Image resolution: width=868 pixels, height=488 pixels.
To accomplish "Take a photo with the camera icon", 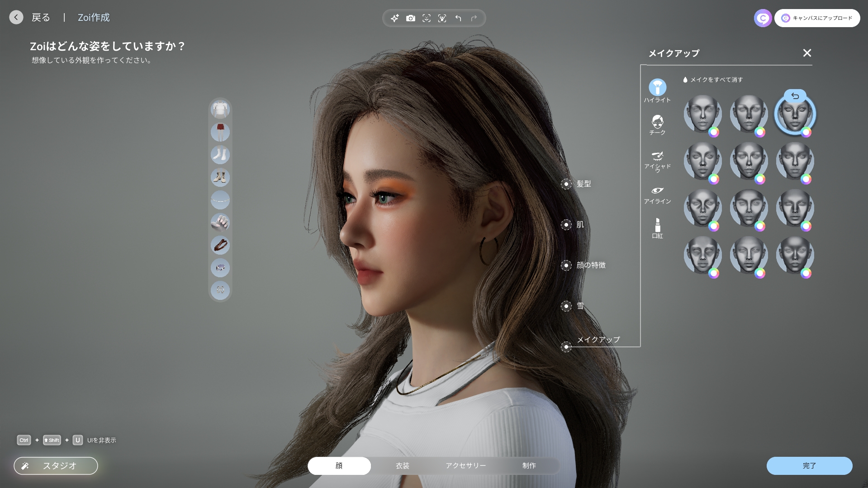I will pyautogui.click(x=410, y=18).
